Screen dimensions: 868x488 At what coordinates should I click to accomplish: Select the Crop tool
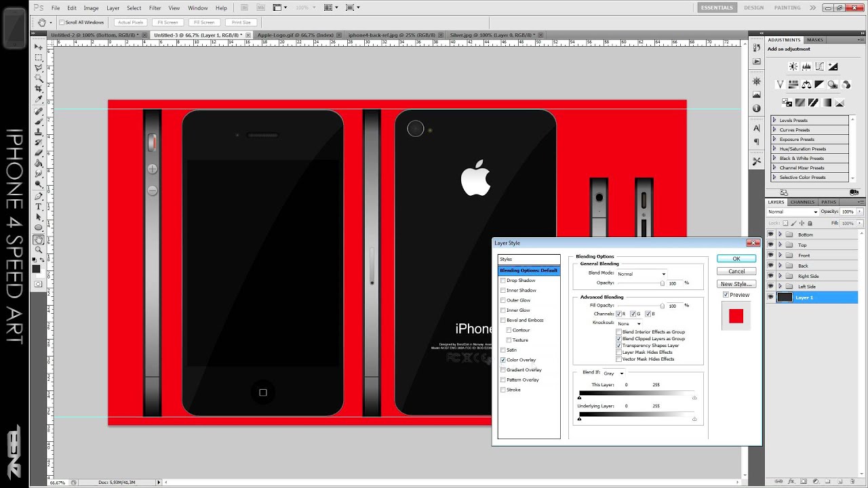(39, 89)
